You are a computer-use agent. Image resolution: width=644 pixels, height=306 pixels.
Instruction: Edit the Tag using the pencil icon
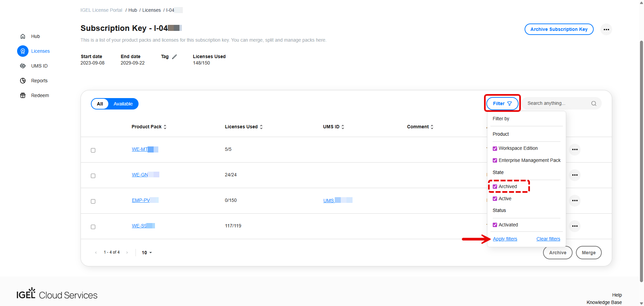coord(174,56)
